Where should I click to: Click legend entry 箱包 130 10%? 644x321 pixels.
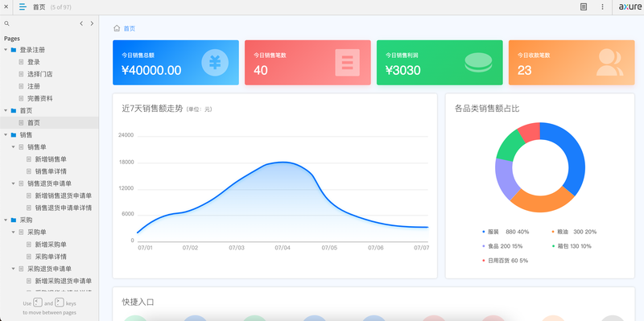point(572,246)
